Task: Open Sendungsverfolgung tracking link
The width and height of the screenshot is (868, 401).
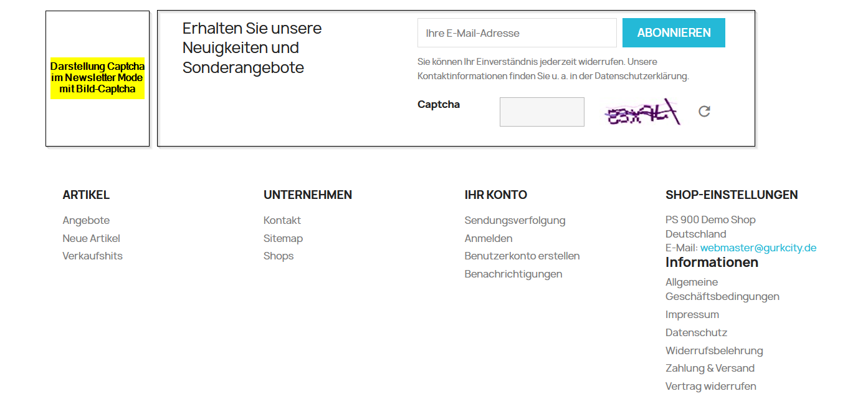Action: [515, 220]
